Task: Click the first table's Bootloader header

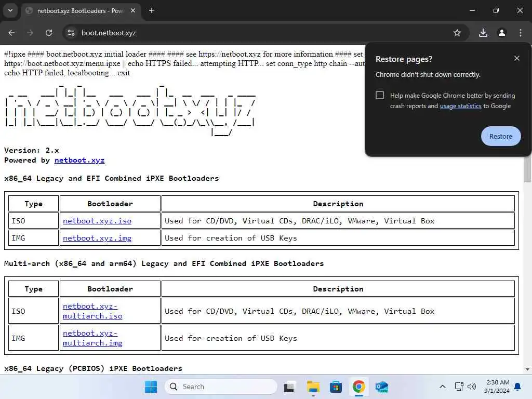Action: coord(110,204)
